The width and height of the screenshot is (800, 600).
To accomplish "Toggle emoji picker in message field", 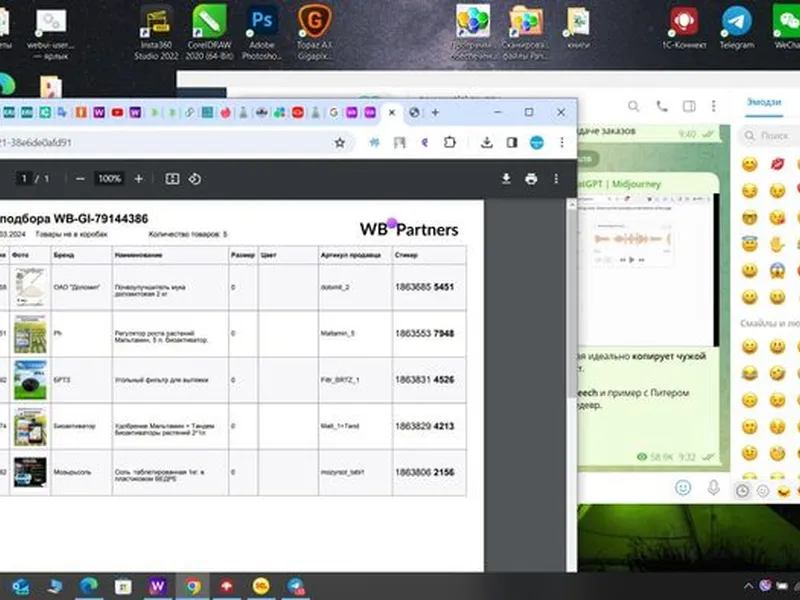I will pyautogui.click(x=683, y=488).
